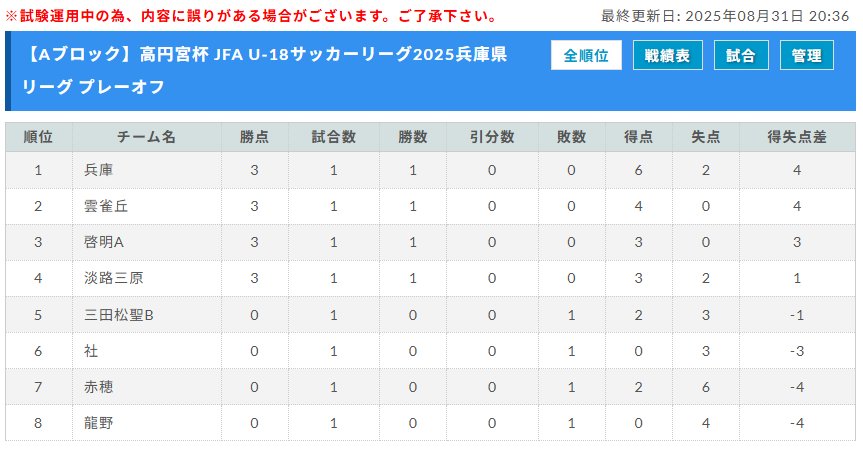Click the 勝数 column header

click(x=413, y=137)
